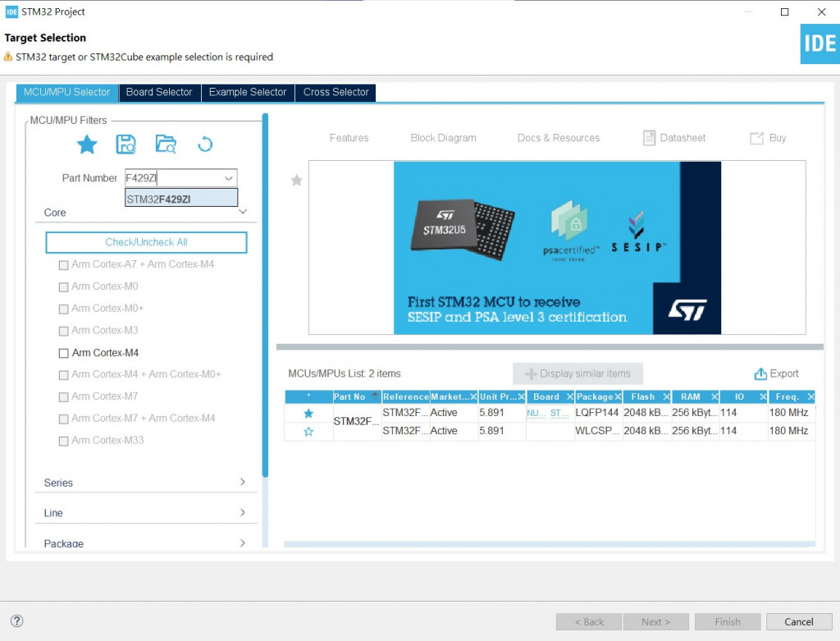Image resolution: width=840 pixels, height=641 pixels.
Task: Click the filters panel vertical scrollbar
Action: (265, 295)
